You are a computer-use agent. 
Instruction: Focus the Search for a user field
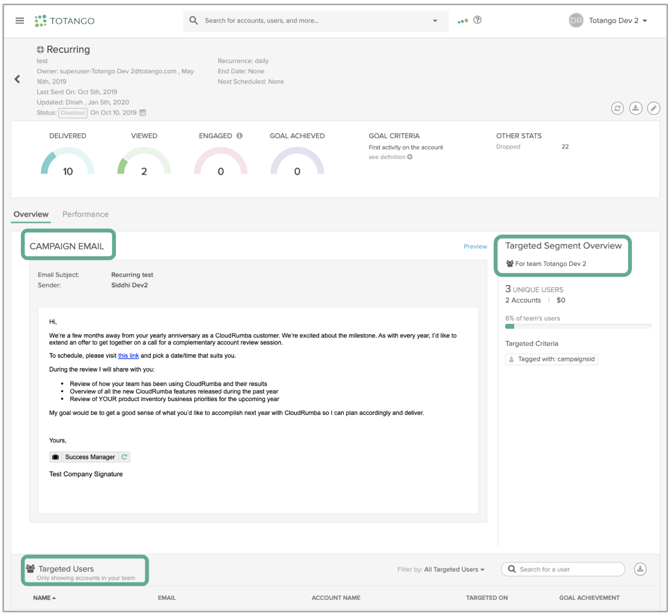click(x=563, y=569)
